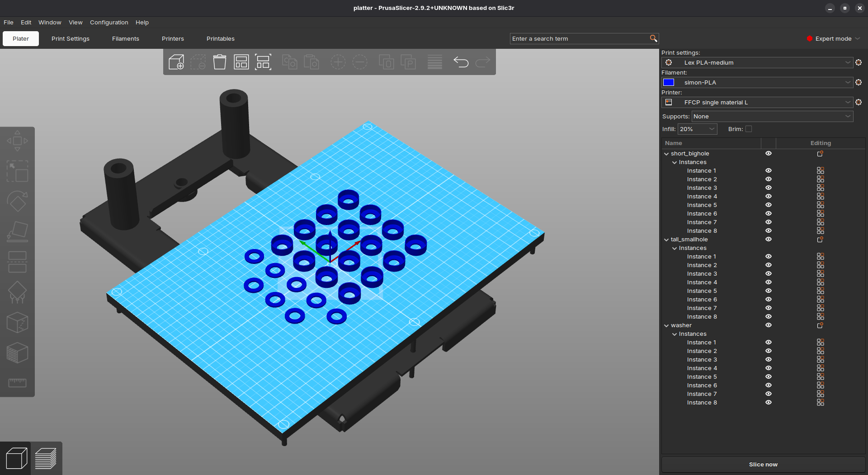Select the Scale gizmo tool
This screenshot has width=868, height=475.
pos(17,171)
